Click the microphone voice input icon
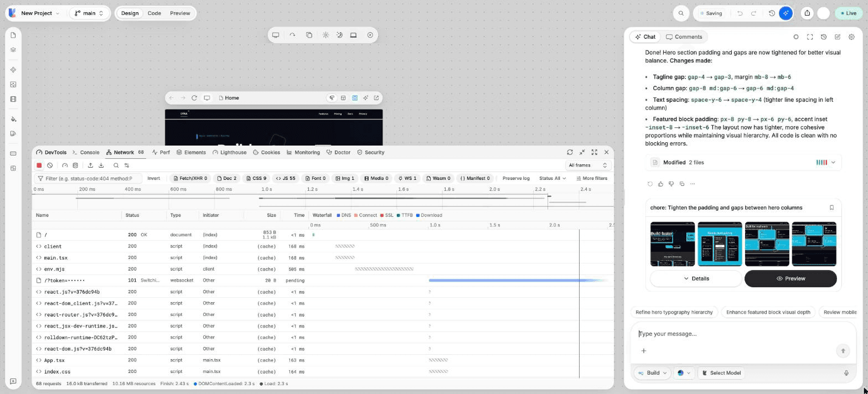The width and height of the screenshot is (868, 394). coord(846,373)
